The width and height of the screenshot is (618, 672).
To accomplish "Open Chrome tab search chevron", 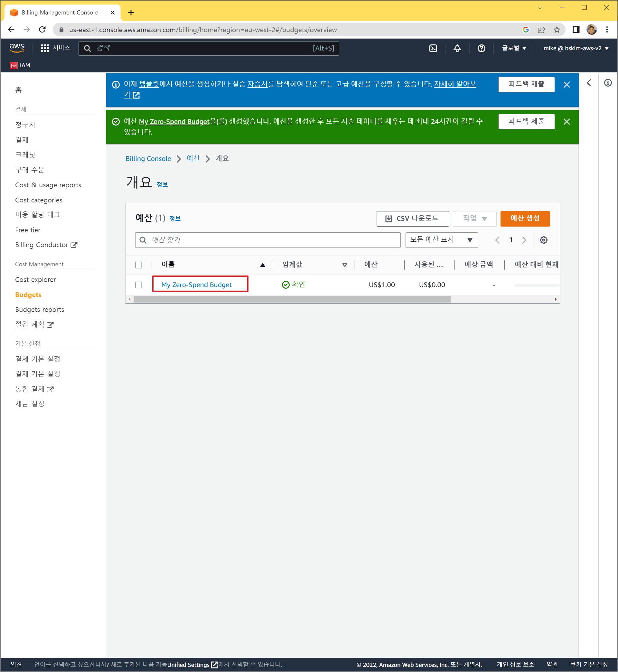I will [x=540, y=7].
